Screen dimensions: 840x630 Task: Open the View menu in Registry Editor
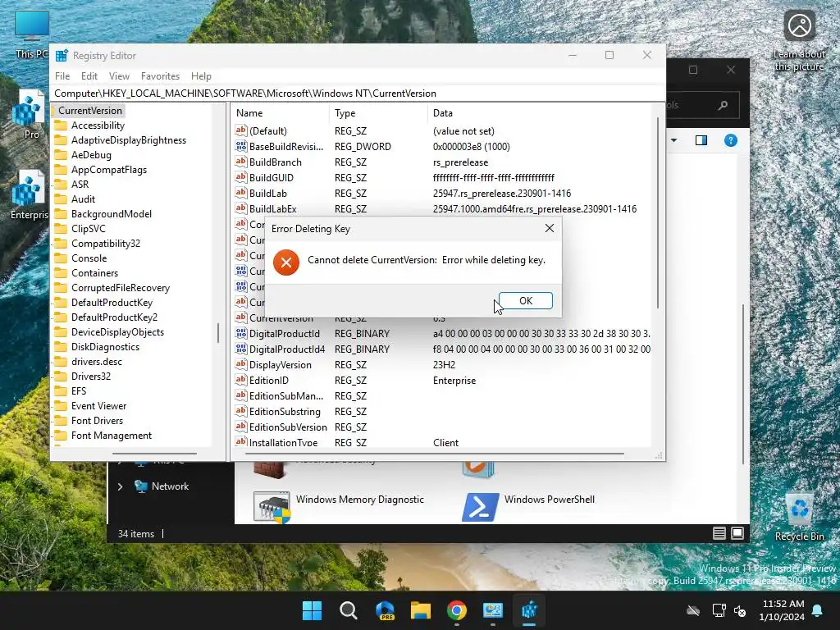click(119, 76)
